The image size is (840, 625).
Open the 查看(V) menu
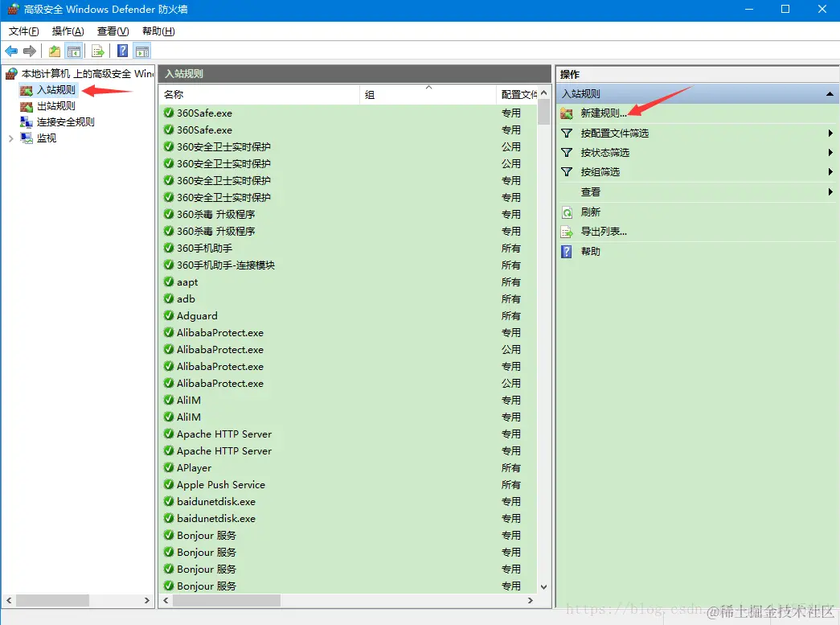(x=113, y=31)
